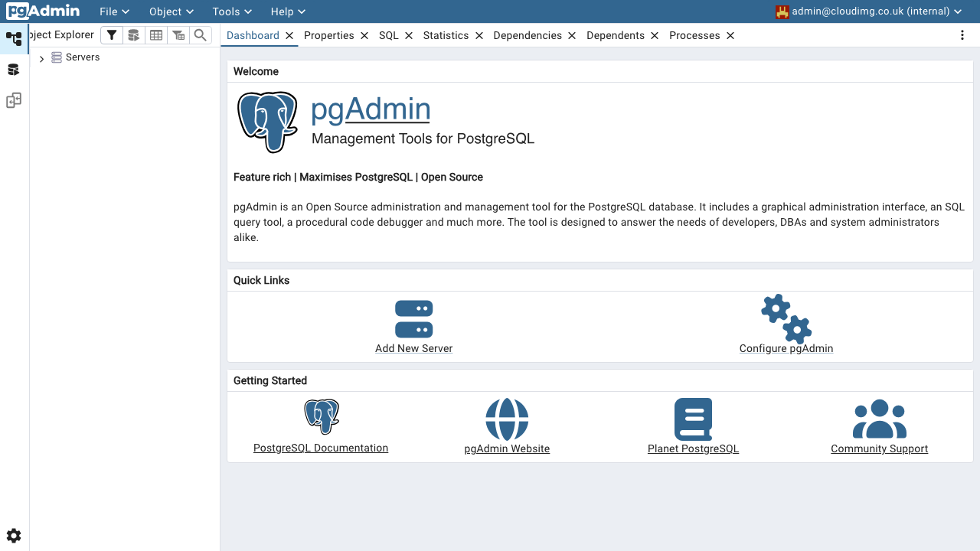Expand the Servers tree node
Image resolution: width=980 pixels, height=551 pixels.
(x=41, y=58)
